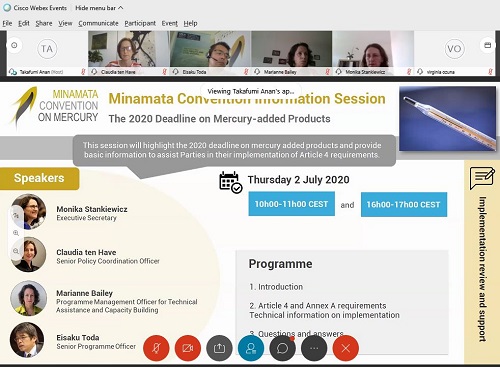
Task: Unmute microphone with the red mic button
Action: [x=156, y=348]
